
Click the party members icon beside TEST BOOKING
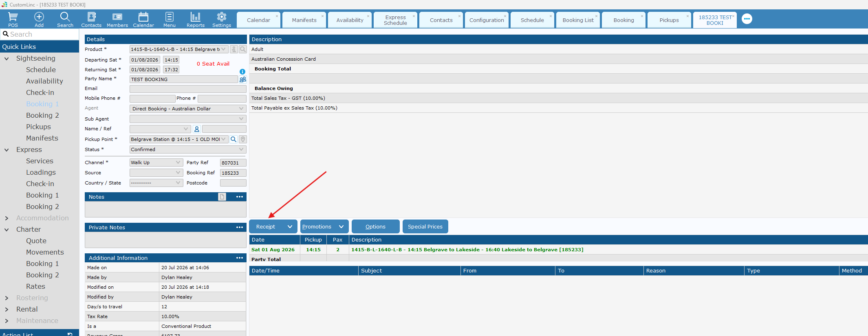click(x=243, y=79)
